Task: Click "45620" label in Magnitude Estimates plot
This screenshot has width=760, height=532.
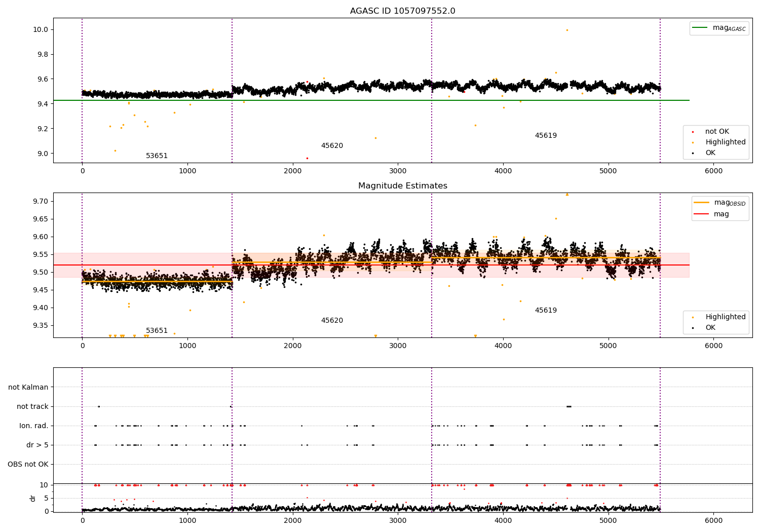Action: click(332, 321)
